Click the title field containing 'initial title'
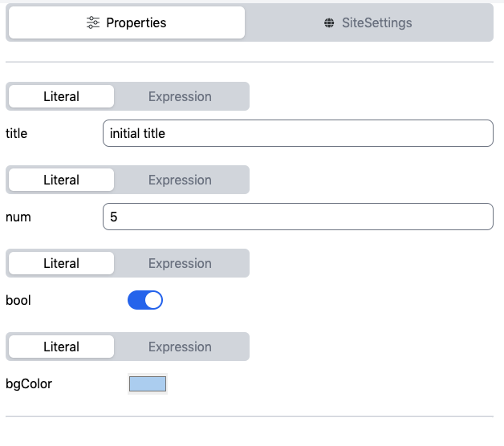 click(298, 133)
